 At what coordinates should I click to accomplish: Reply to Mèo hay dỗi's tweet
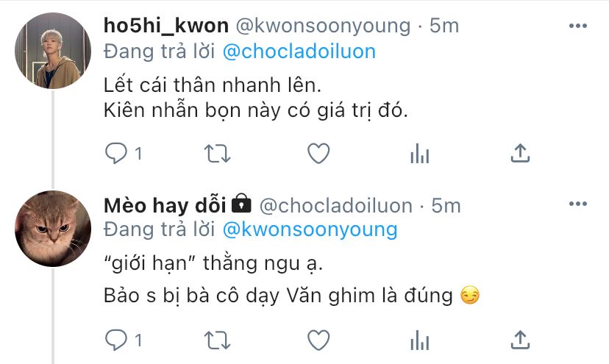pos(115,340)
